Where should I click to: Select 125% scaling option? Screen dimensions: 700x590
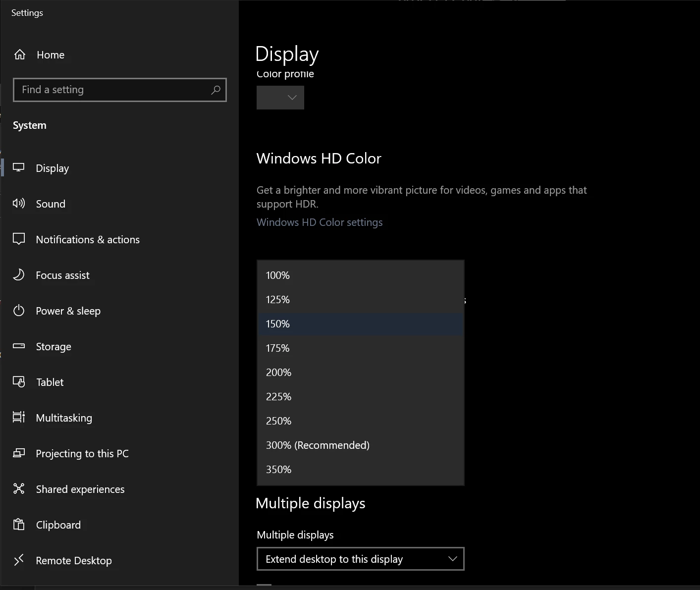(361, 300)
